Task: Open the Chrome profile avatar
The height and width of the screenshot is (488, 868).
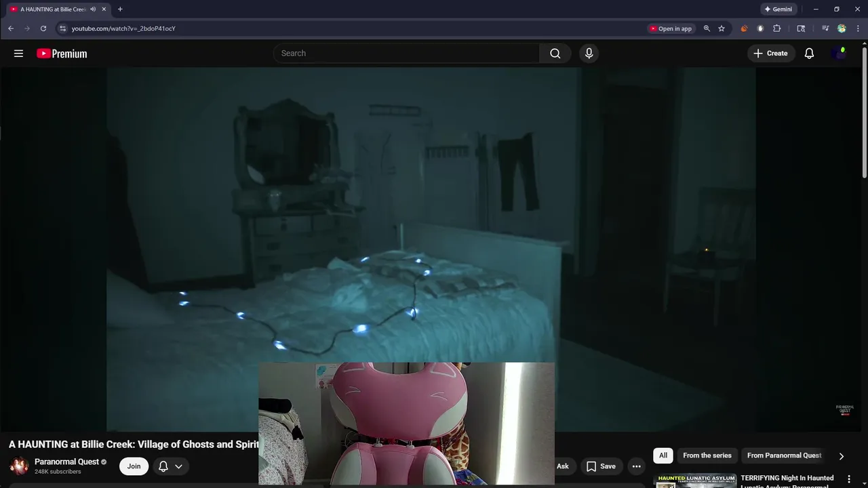Action: pyautogui.click(x=842, y=28)
